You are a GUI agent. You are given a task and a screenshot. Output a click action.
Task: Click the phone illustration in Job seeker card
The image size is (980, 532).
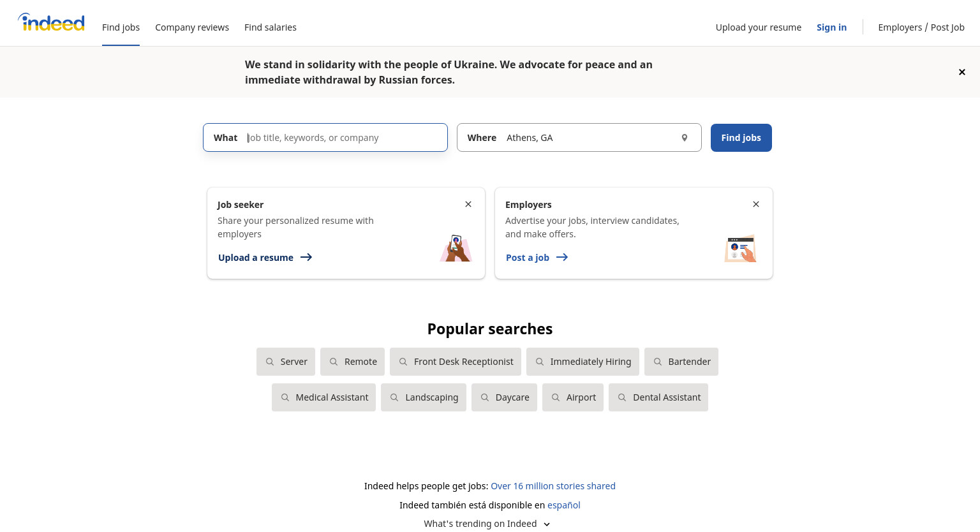[x=456, y=248]
